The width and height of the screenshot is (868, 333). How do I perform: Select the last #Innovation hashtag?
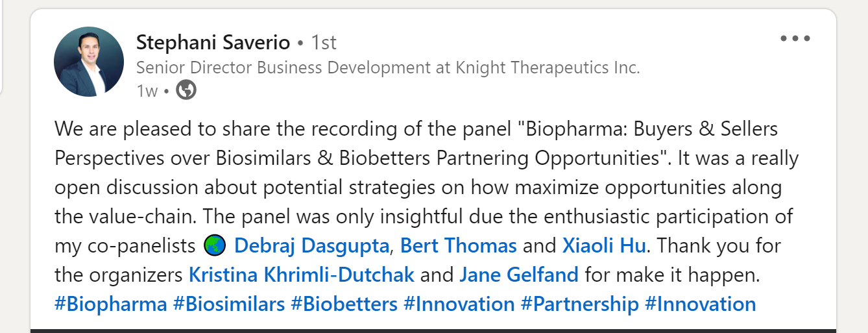(701, 304)
